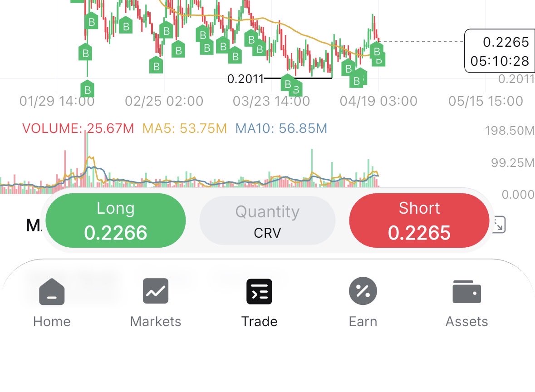Open the Home tab icon

(52, 291)
